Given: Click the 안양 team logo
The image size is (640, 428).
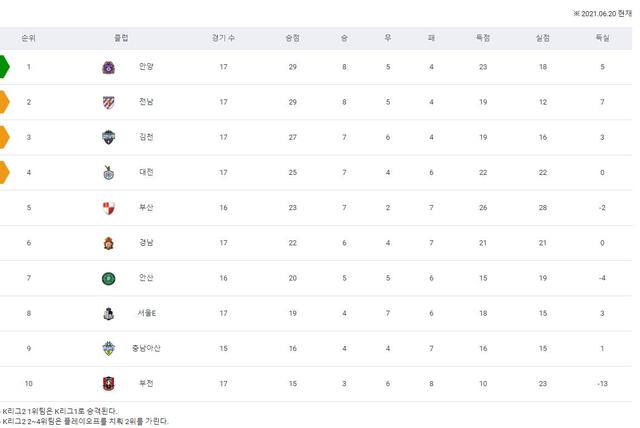Looking at the screenshot, I should (x=109, y=67).
